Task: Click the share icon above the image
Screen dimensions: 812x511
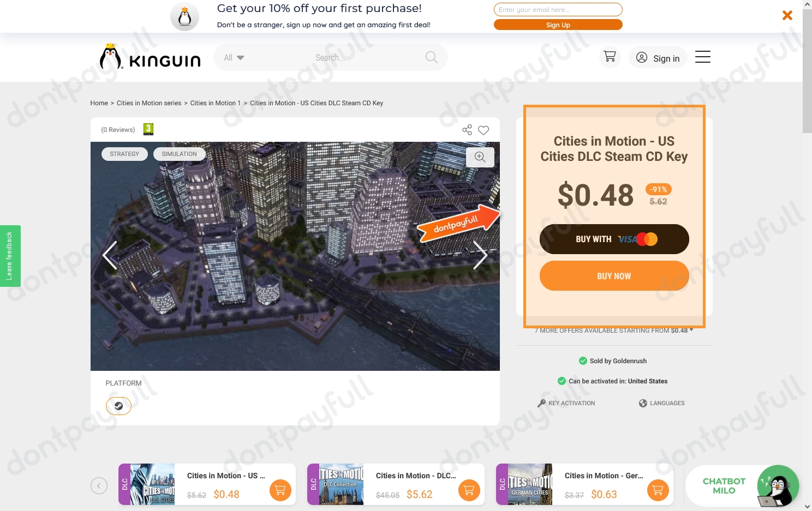Action: [x=467, y=130]
